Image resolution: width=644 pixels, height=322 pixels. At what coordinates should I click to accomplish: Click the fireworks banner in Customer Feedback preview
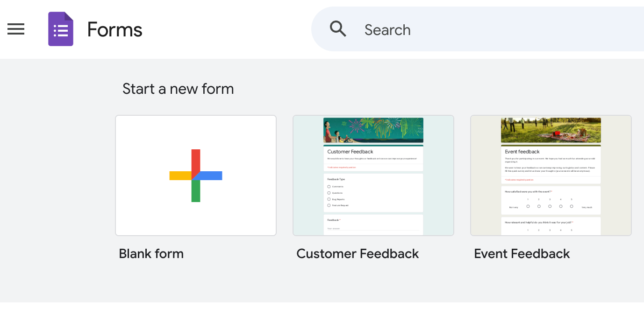click(373, 130)
